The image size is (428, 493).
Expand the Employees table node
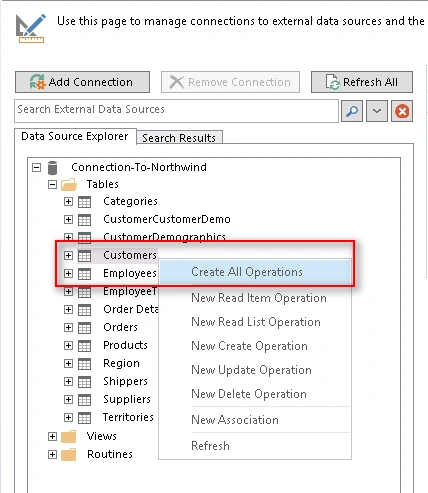[x=68, y=273]
